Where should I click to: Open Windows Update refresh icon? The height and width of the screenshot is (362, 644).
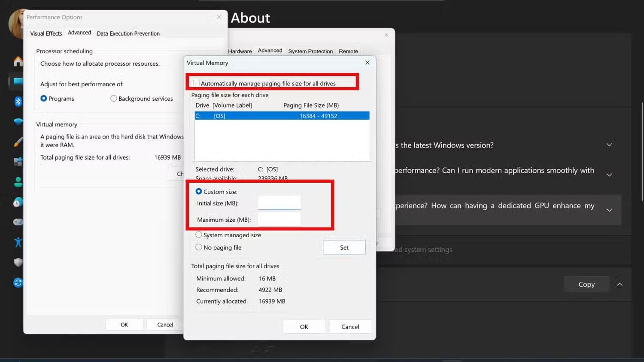click(18, 283)
